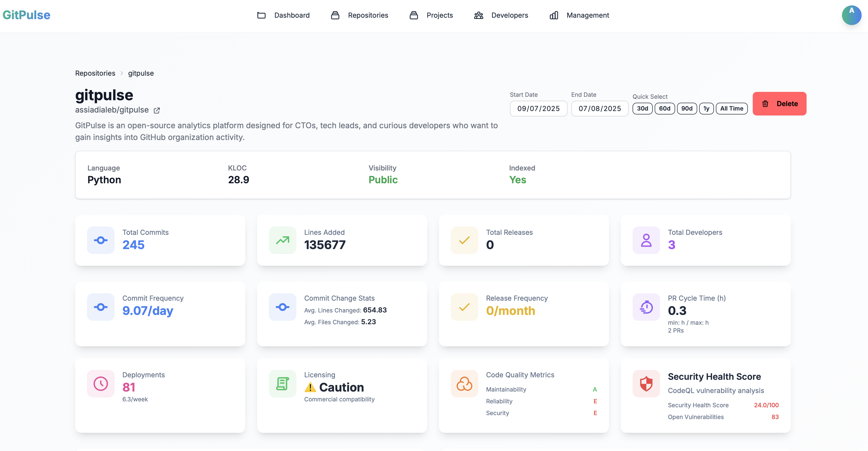
Task: Click the Delete repository button
Action: pyautogui.click(x=779, y=104)
